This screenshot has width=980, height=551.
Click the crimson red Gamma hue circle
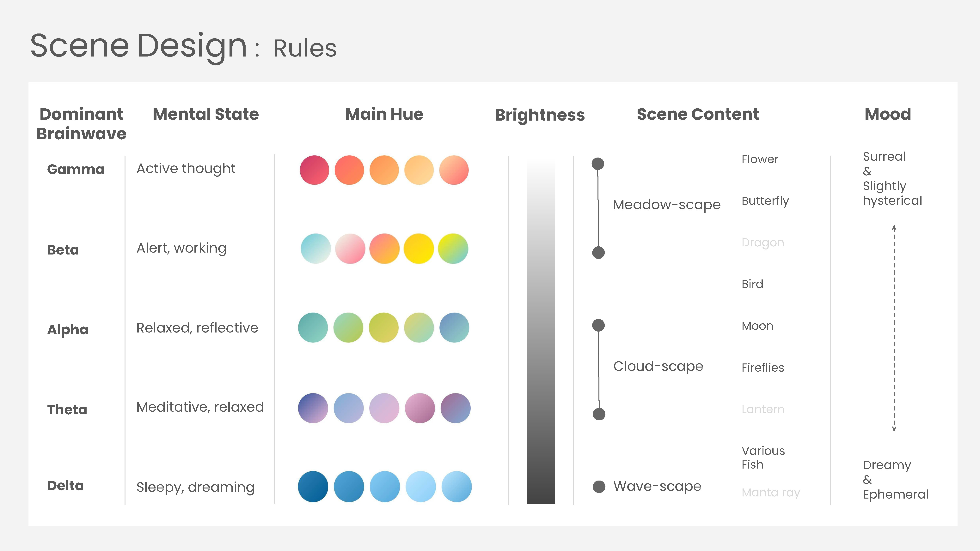point(314,170)
